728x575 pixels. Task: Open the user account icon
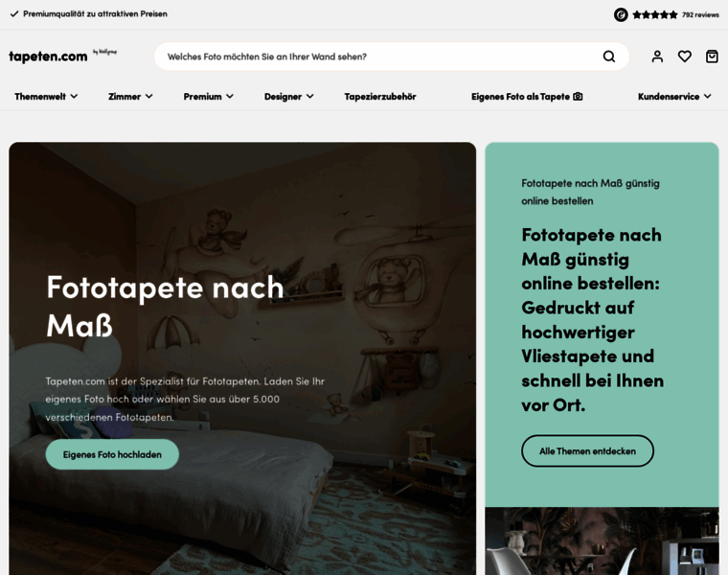tap(657, 57)
